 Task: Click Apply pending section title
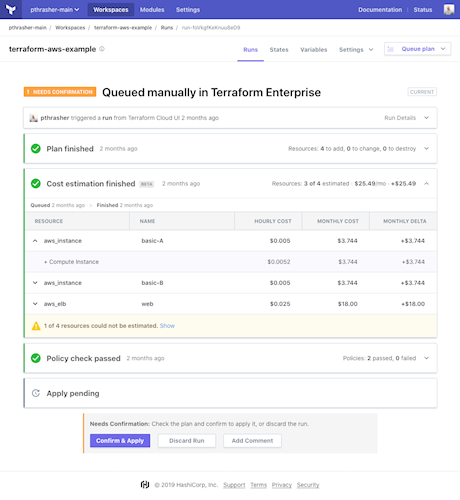73,393
